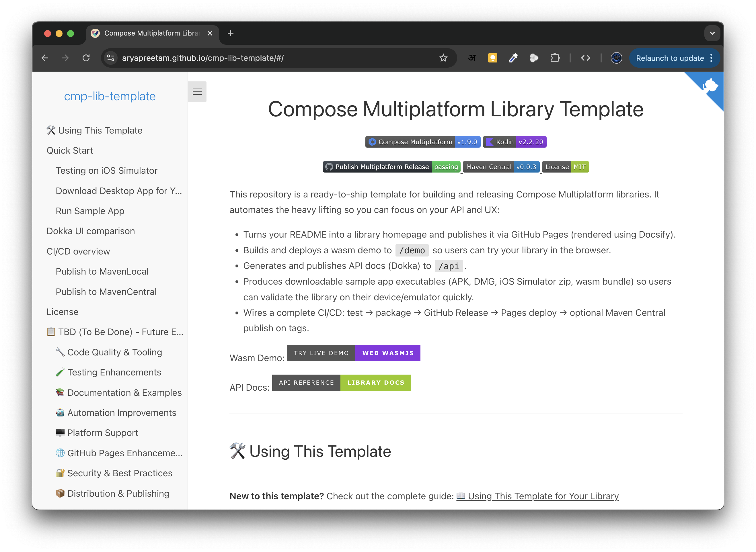The width and height of the screenshot is (756, 552).
Task: Open the Extensions puzzle-piece icon
Action: 555,58
